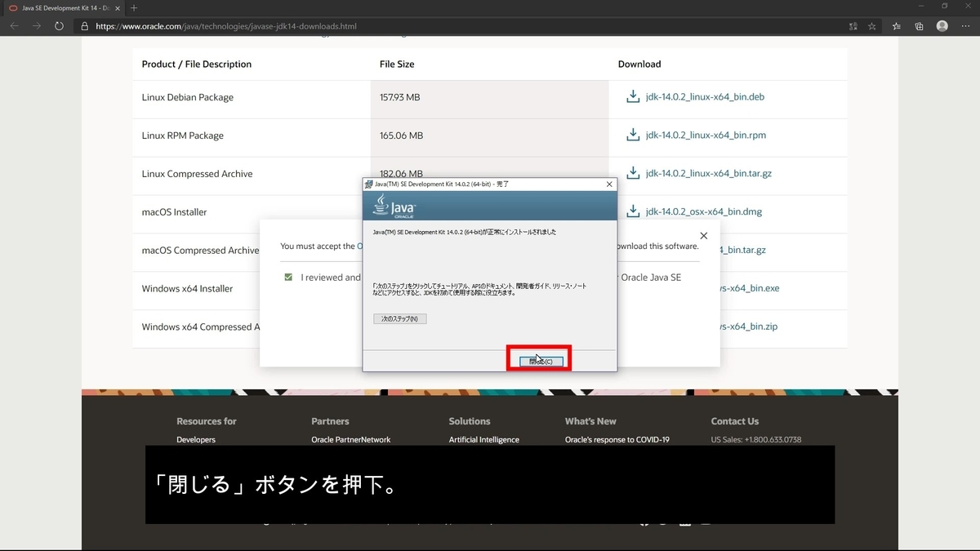Click the 'Product / File Description' column header
980x551 pixels.
point(197,64)
